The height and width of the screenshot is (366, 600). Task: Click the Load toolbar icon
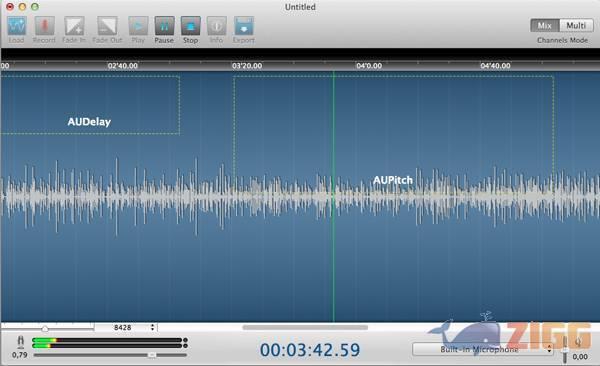click(x=17, y=26)
